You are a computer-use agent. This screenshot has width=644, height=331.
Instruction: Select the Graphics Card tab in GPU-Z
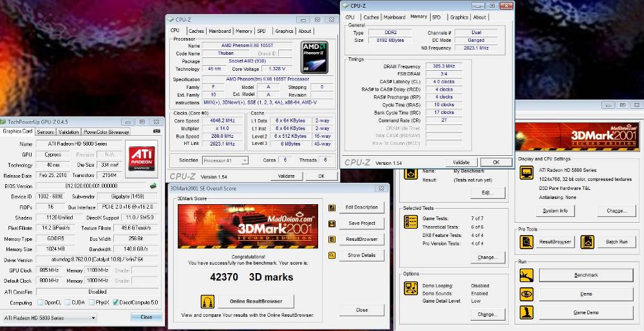[17, 131]
